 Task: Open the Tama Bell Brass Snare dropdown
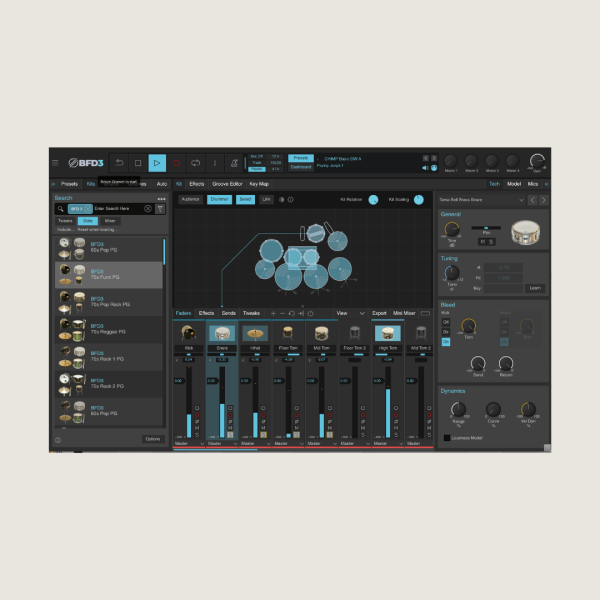pyautogui.click(x=481, y=200)
